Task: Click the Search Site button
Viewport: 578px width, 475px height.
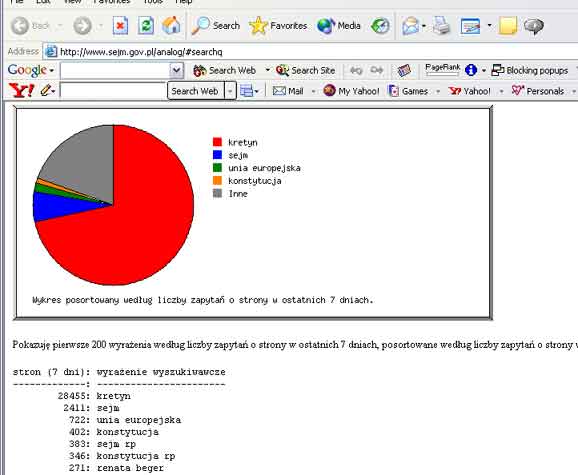Action: coord(306,70)
